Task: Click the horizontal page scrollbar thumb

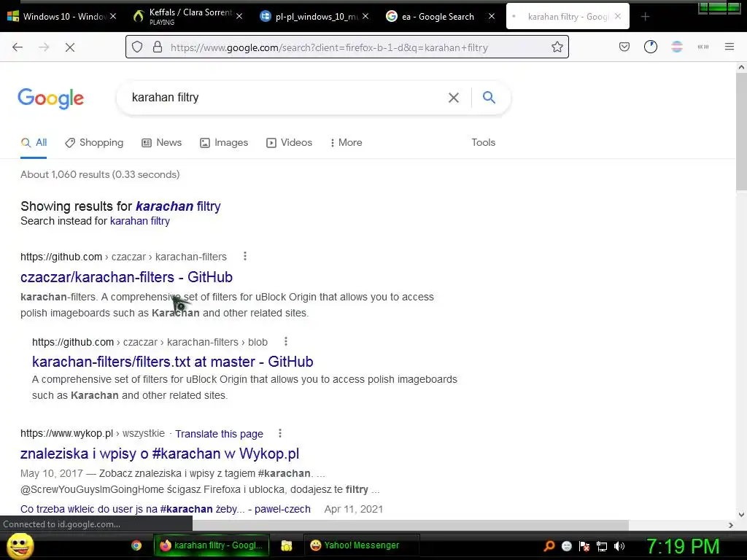Action: [x=411, y=525]
